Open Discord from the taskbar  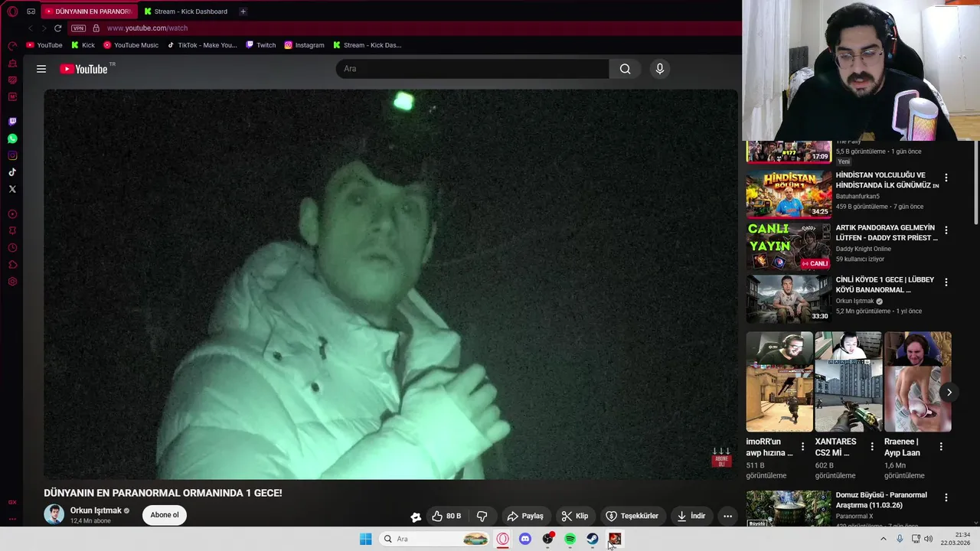click(525, 539)
